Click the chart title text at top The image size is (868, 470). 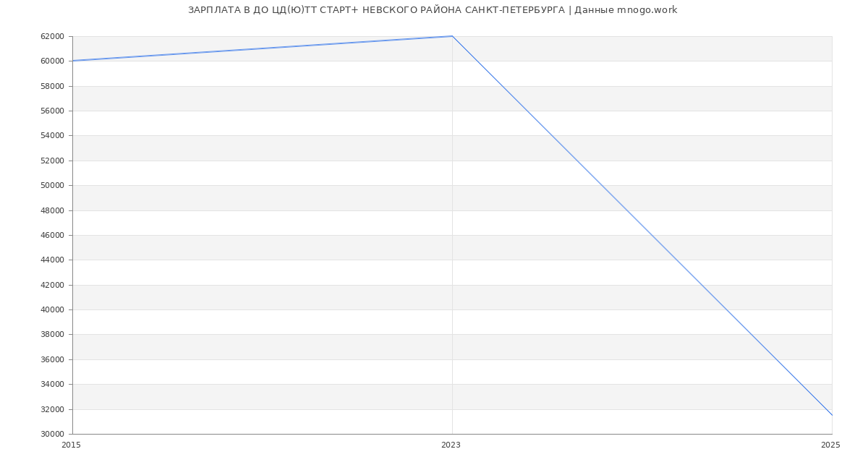click(433, 10)
